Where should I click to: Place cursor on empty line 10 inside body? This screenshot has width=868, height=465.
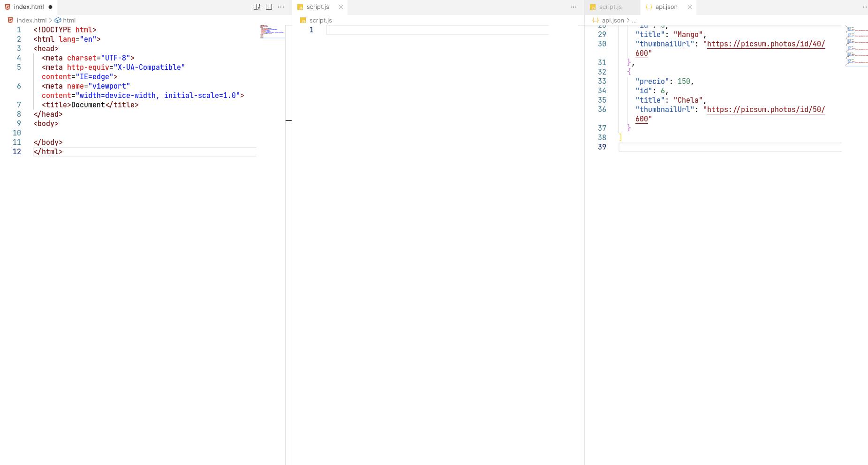145,133
